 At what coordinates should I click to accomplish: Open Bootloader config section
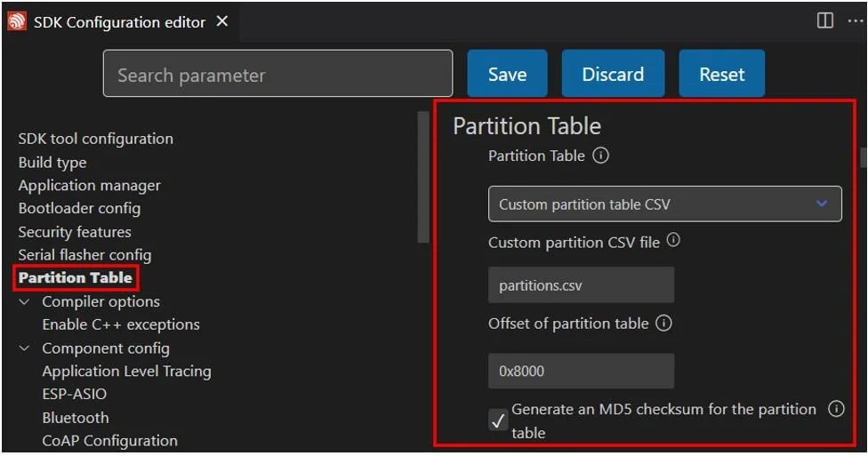click(x=79, y=208)
